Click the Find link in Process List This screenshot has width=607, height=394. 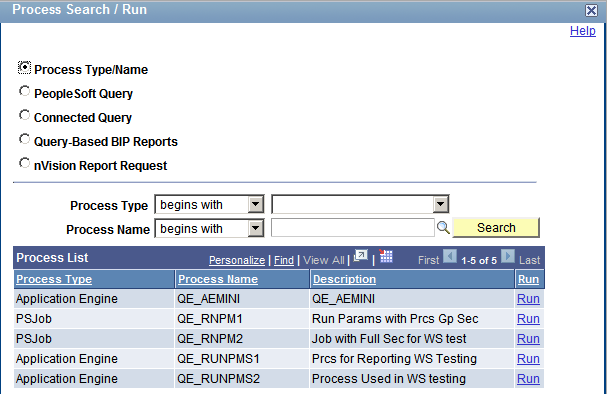pos(284,260)
